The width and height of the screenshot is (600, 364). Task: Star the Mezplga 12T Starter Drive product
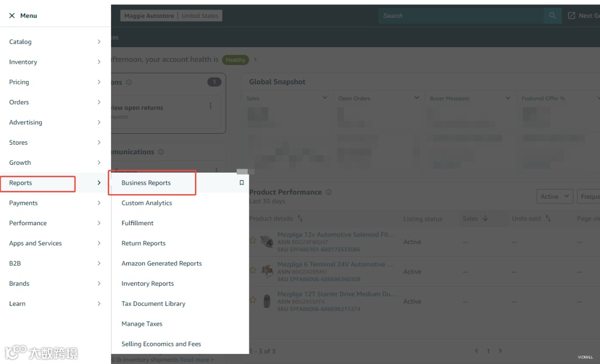[x=253, y=300]
